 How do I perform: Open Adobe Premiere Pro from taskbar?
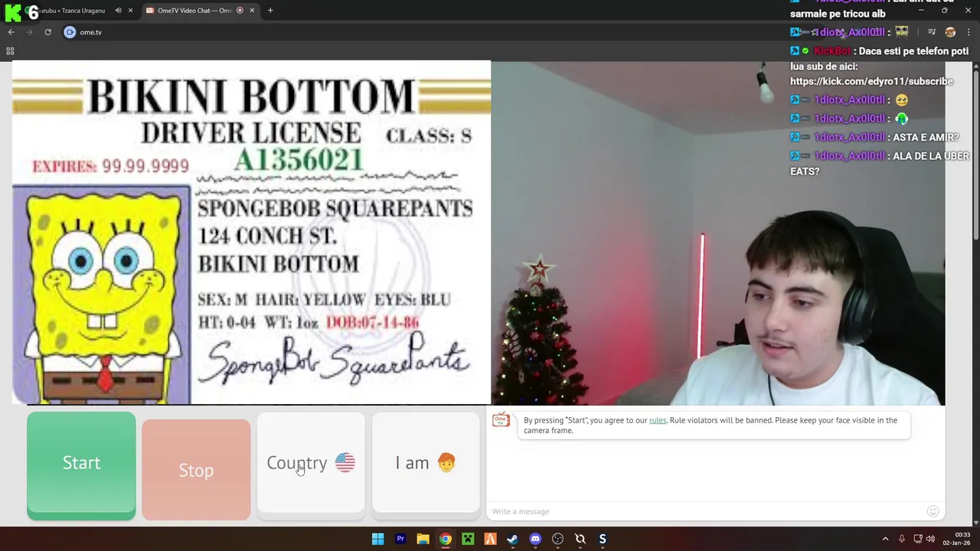pos(400,539)
